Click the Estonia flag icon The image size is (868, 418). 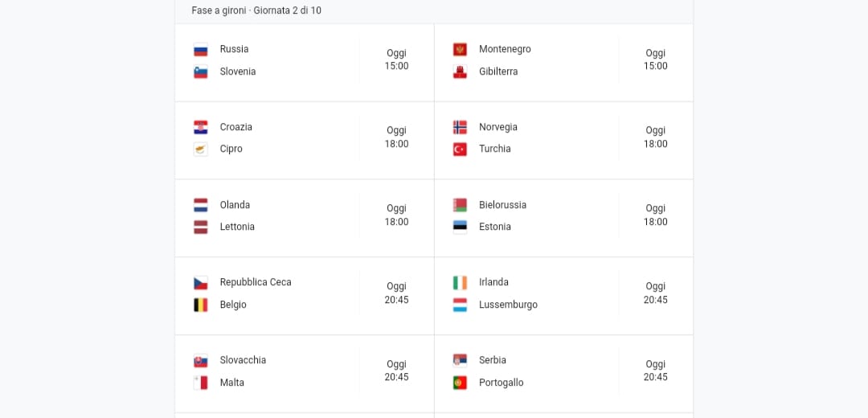click(460, 227)
